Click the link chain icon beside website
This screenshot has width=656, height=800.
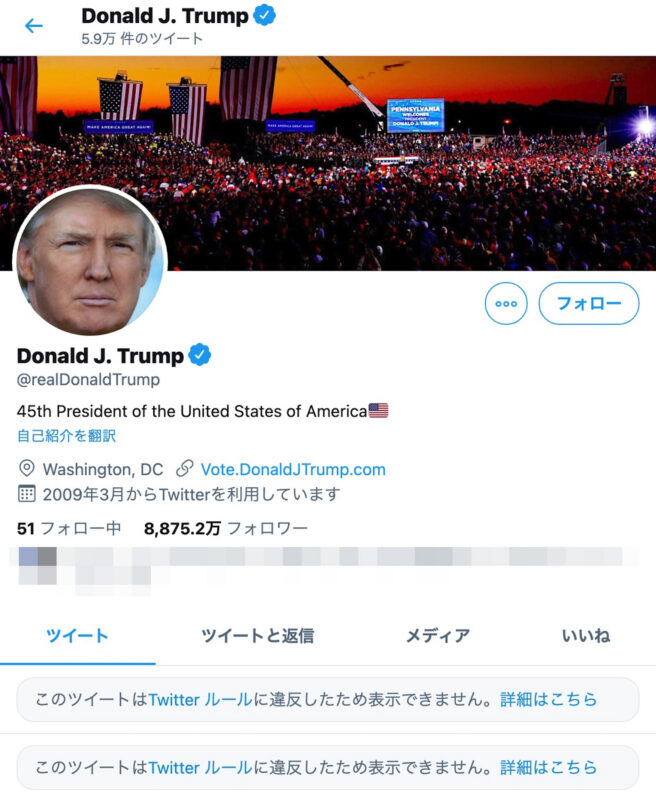[x=184, y=468]
